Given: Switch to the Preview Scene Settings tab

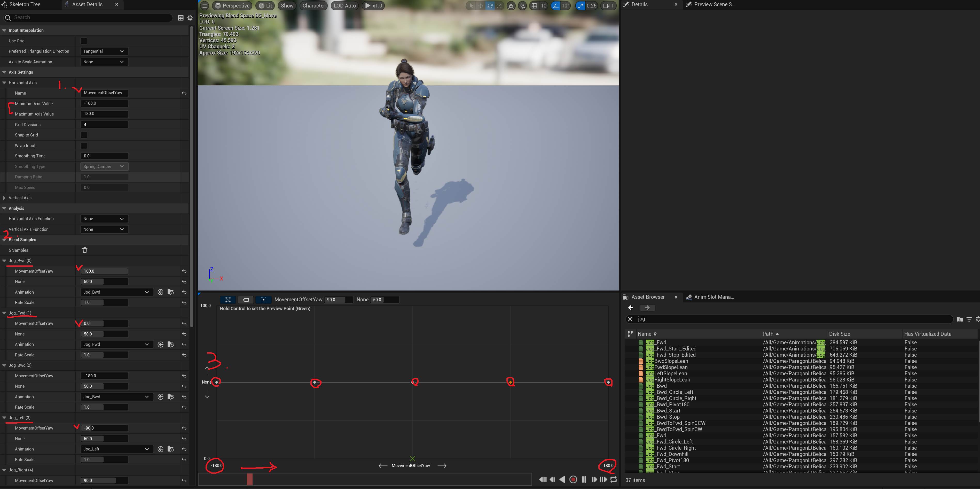Looking at the screenshot, I should (711, 5).
